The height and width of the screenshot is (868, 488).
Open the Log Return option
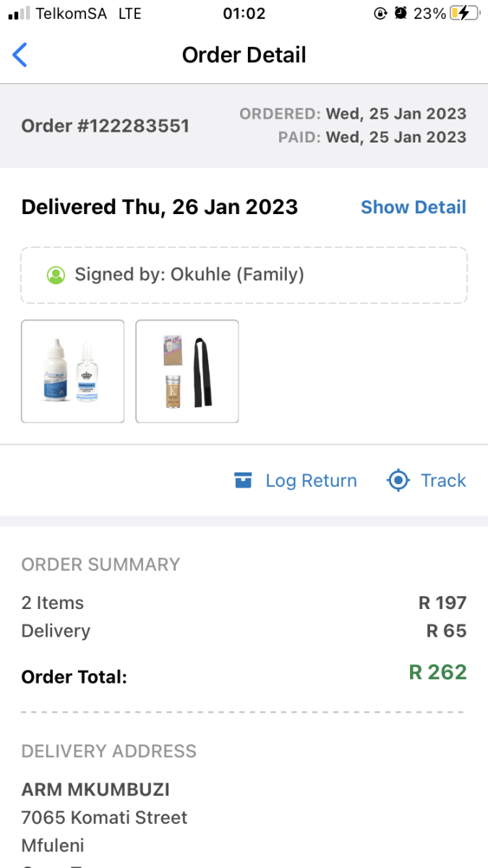pyautogui.click(x=311, y=480)
